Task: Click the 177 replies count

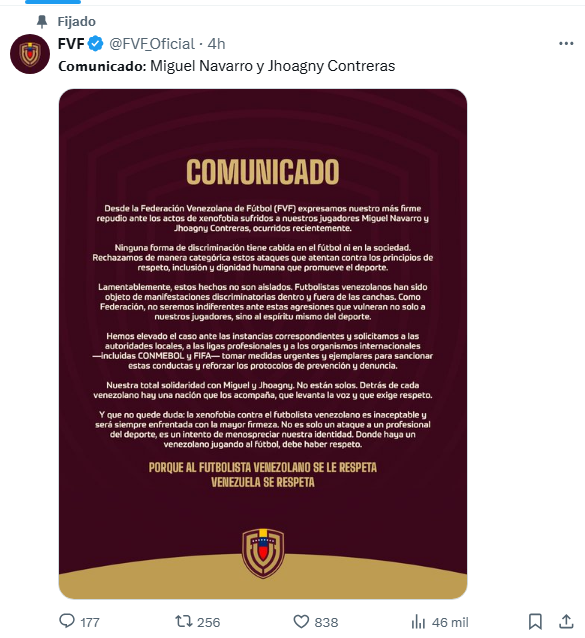Action: point(90,623)
